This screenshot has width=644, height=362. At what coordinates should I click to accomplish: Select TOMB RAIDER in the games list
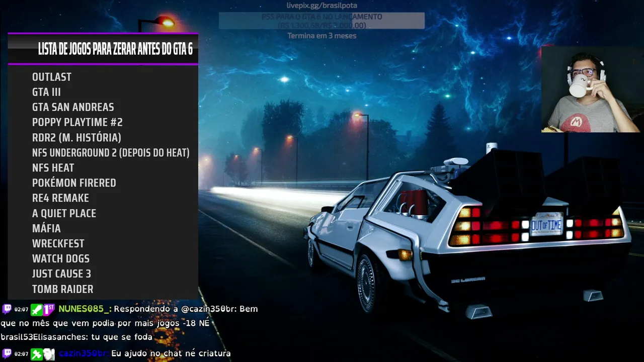click(x=63, y=289)
